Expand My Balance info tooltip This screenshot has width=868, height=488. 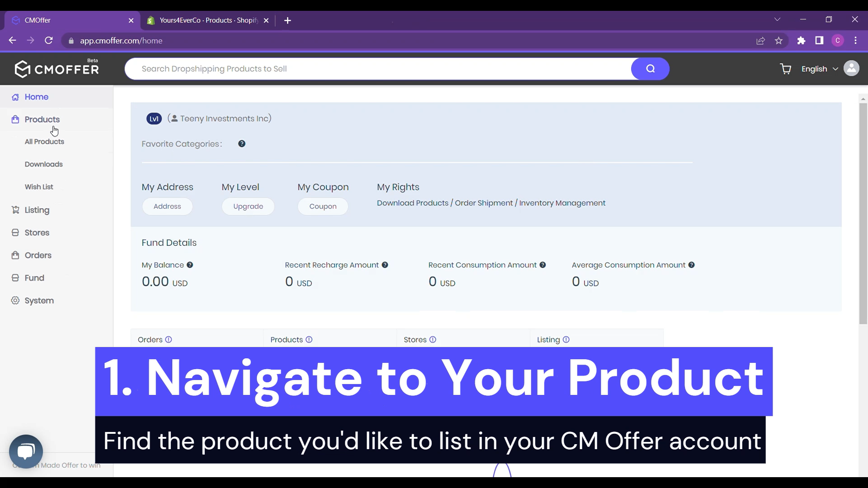click(x=189, y=264)
